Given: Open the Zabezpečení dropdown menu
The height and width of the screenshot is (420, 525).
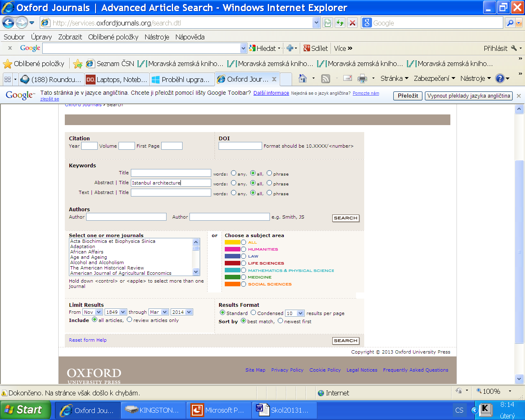Looking at the screenshot, I should [x=434, y=78].
